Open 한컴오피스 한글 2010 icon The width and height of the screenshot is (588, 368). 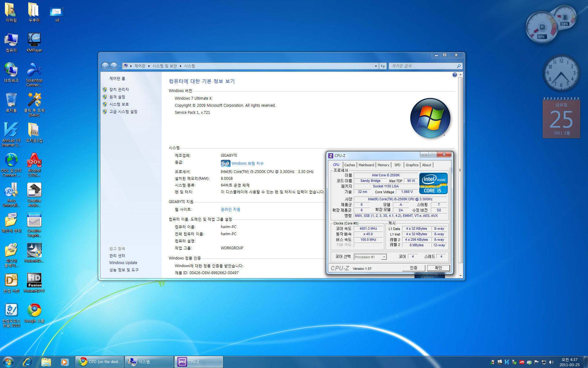click(11, 315)
